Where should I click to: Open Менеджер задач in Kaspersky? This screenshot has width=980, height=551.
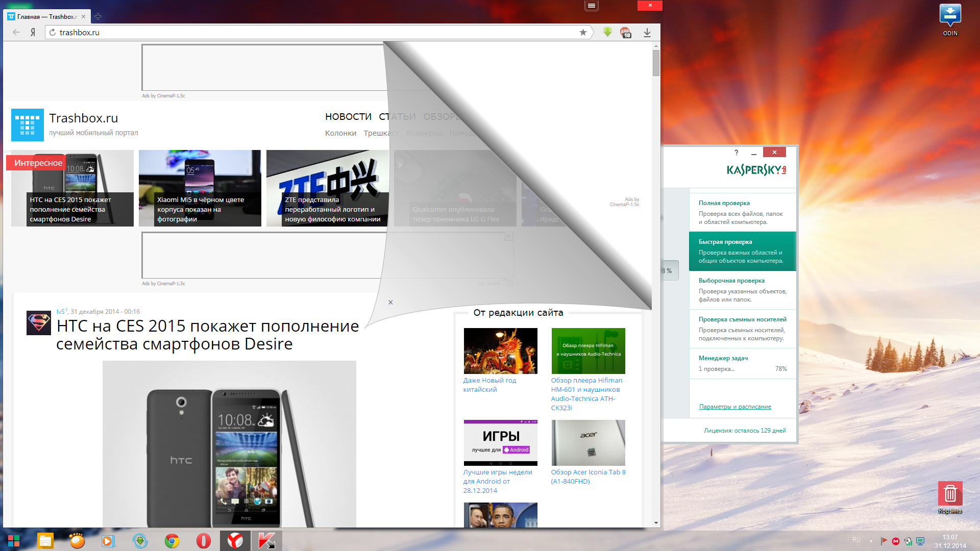(x=743, y=363)
